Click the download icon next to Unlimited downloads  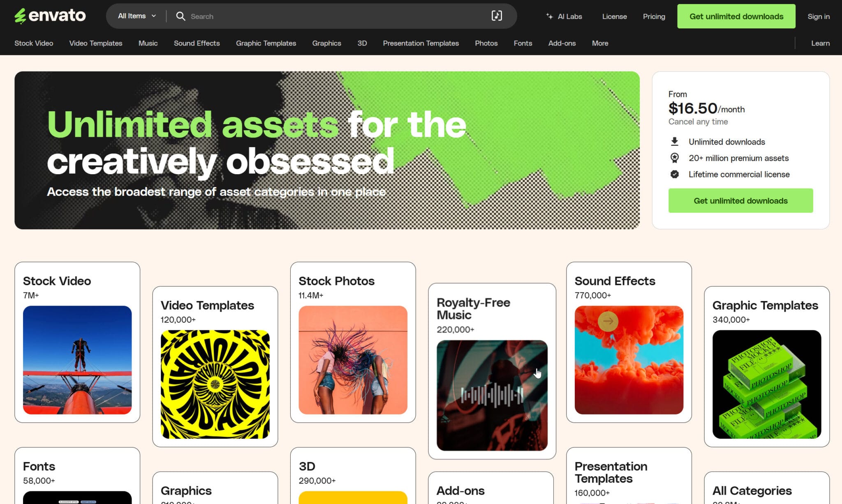click(x=675, y=141)
